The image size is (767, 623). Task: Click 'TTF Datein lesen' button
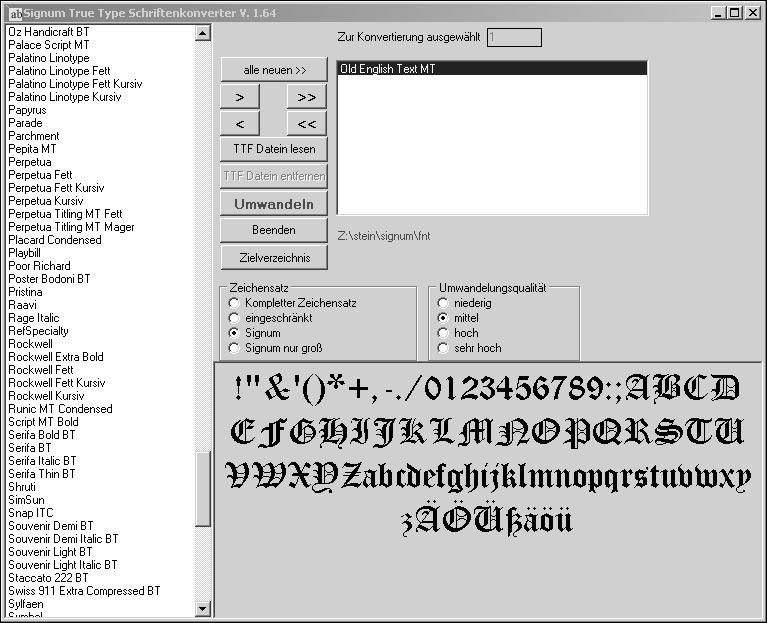(274, 149)
